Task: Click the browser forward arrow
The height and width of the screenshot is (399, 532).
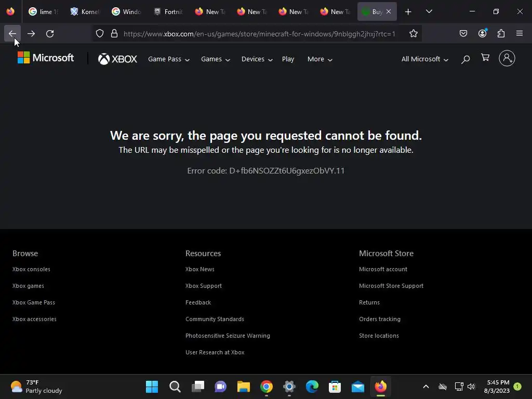Action: point(31,34)
